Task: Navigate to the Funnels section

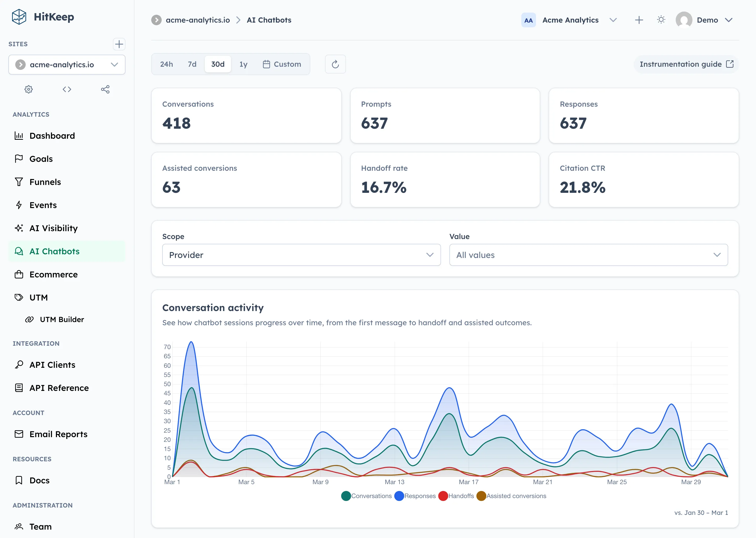Action: (x=45, y=182)
